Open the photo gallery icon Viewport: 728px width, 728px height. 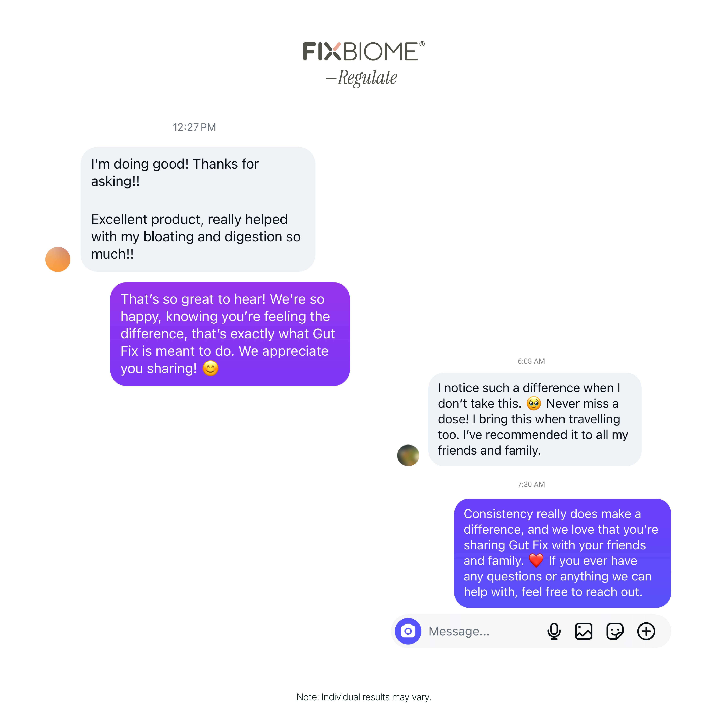click(x=584, y=631)
